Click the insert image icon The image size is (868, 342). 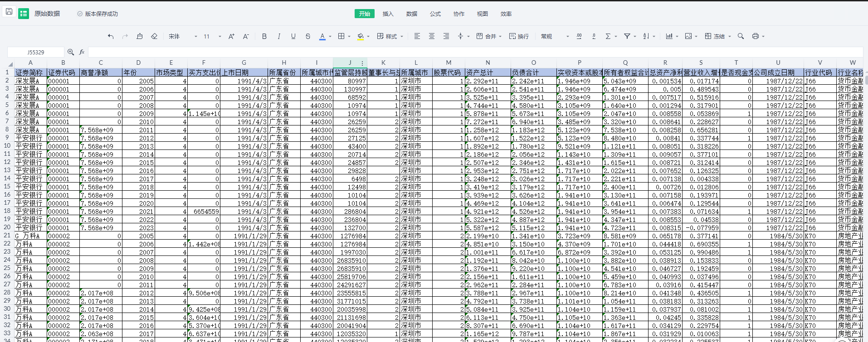click(x=688, y=36)
